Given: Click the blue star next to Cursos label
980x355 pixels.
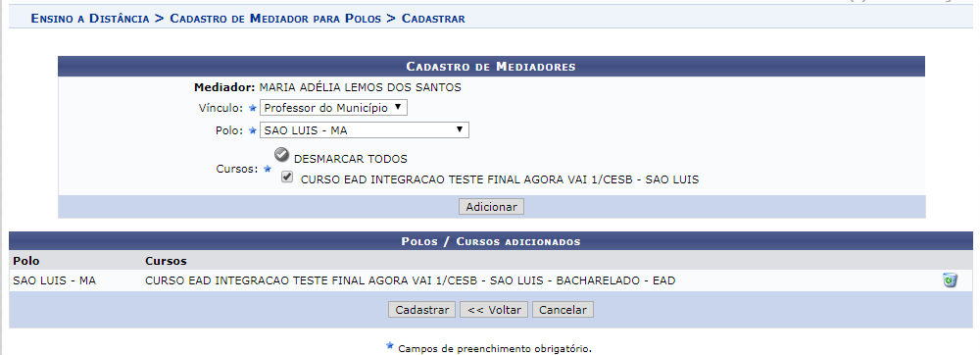Looking at the screenshot, I should pyautogui.click(x=268, y=169).
